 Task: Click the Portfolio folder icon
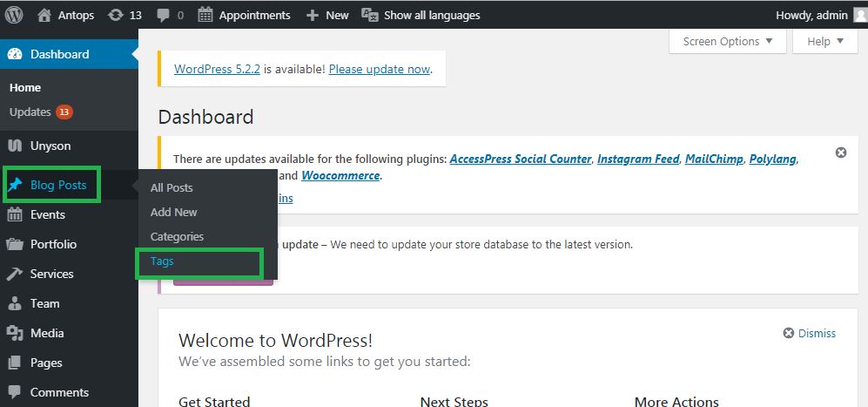[15, 244]
